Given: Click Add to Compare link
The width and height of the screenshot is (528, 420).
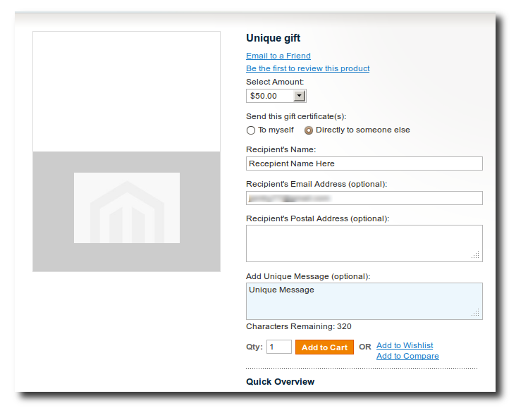Looking at the screenshot, I should point(407,356).
